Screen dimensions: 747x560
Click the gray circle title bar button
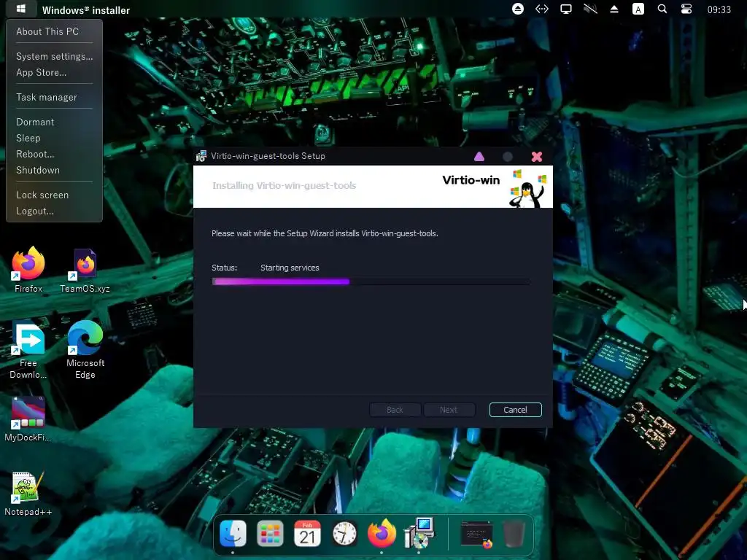(x=508, y=157)
